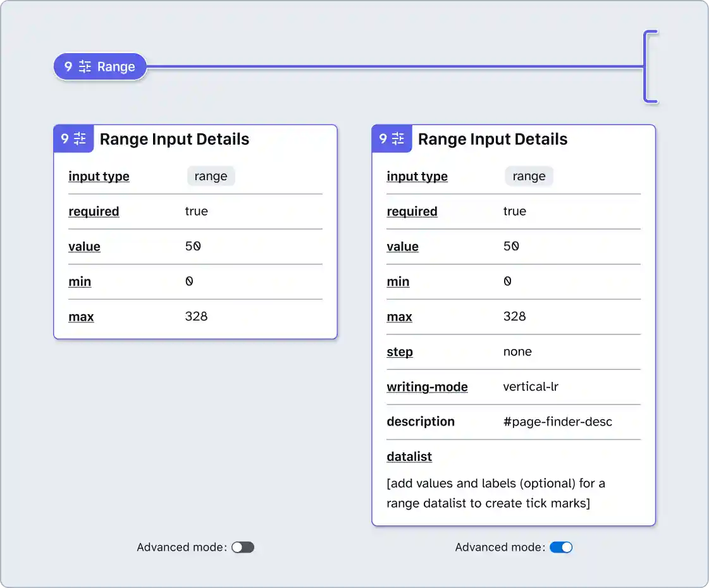Click the underlined "required" label on the left card
709x588 pixels.
pos(94,211)
